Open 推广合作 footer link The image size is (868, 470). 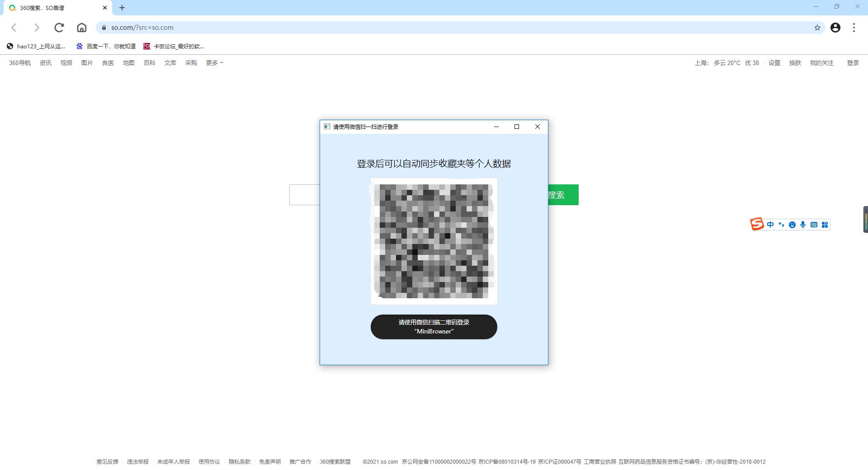pyautogui.click(x=300, y=462)
